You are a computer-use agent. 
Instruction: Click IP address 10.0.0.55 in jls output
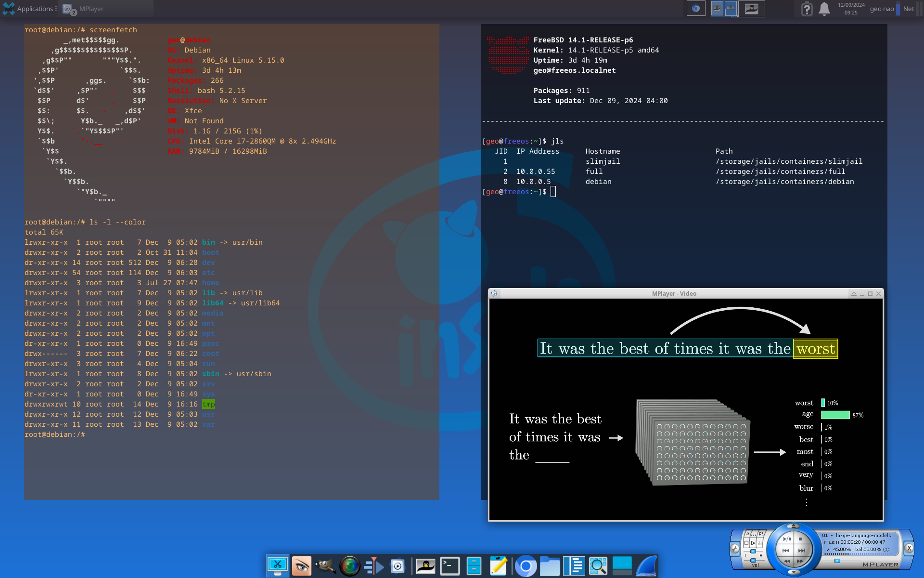point(536,171)
